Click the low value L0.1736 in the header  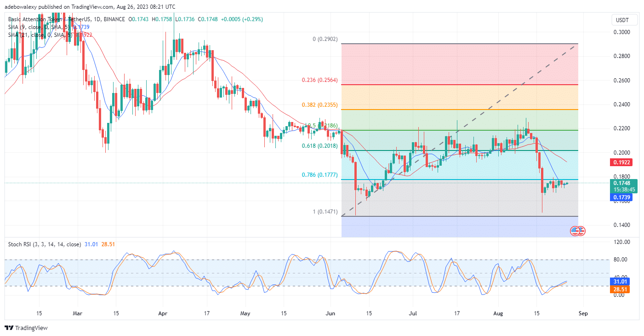(185, 19)
